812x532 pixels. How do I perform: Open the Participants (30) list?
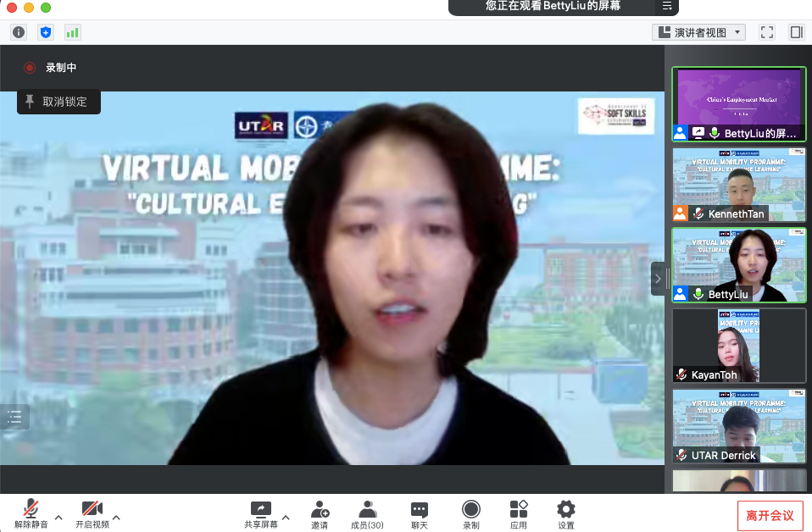click(367, 513)
